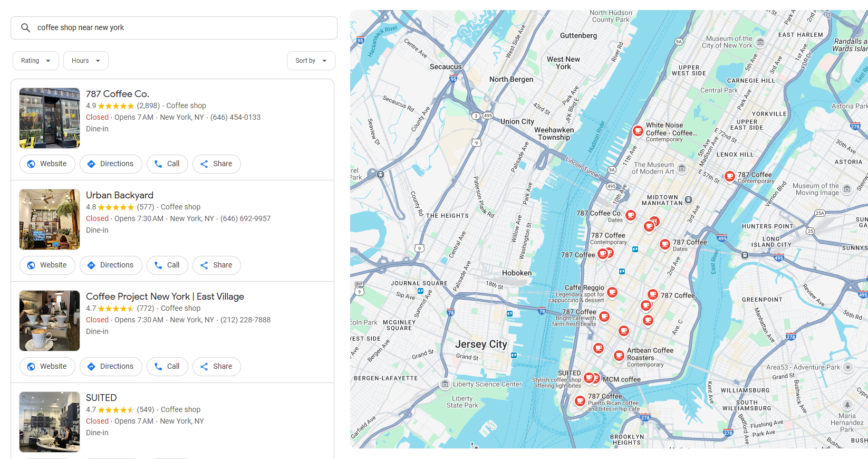Get directions to 787 Coffee Co.

point(111,164)
